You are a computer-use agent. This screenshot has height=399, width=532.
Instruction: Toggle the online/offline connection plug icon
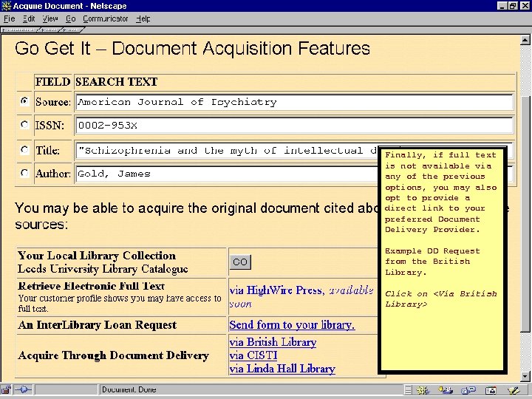coord(23,390)
